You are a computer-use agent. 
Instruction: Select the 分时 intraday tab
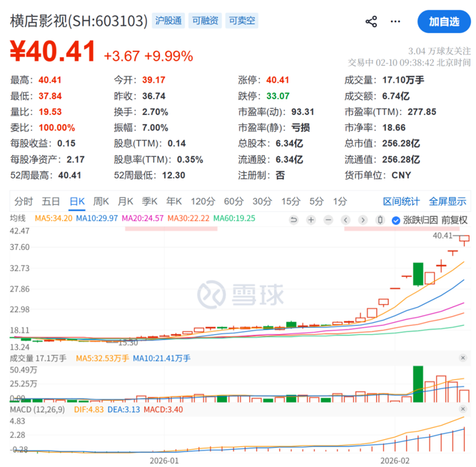coord(24,201)
